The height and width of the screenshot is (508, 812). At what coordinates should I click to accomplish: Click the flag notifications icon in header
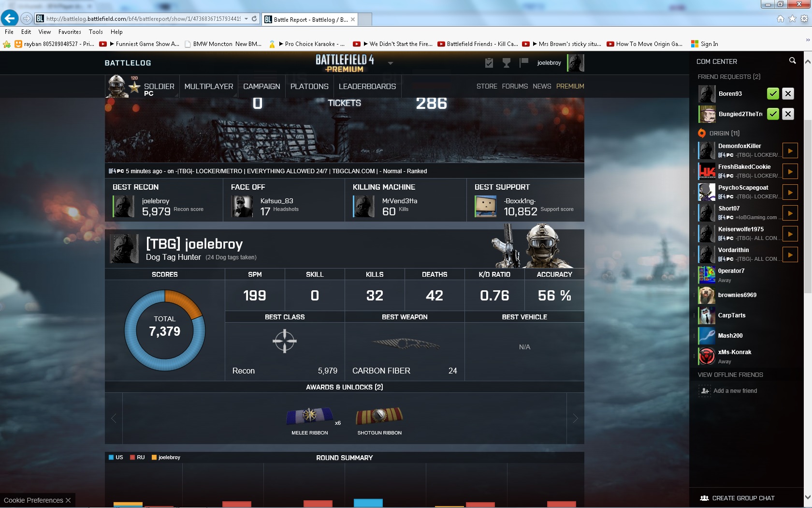pyautogui.click(x=524, y=63)
